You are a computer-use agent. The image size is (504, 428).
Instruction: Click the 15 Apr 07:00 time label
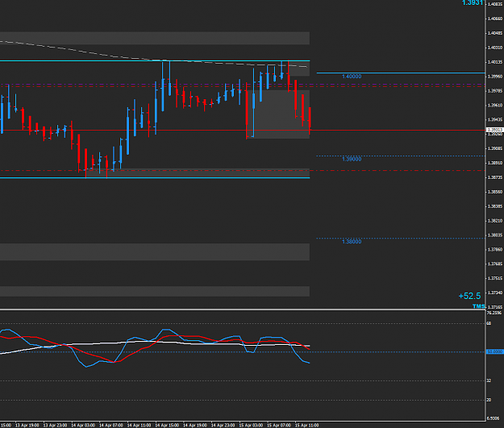279,425
